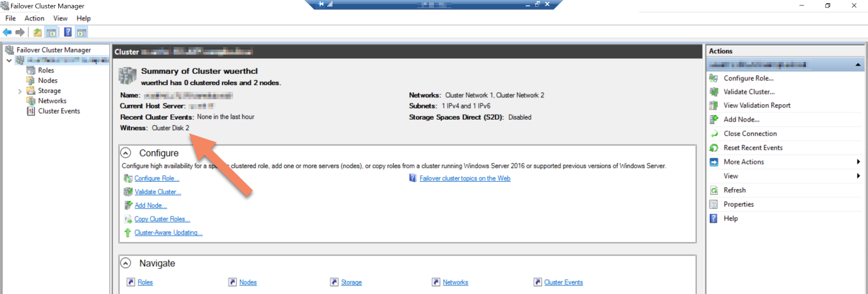The width and height of the screenshot is (868, 294).
Task: Collapse the Configure section chevron
Action: (126, 153)
